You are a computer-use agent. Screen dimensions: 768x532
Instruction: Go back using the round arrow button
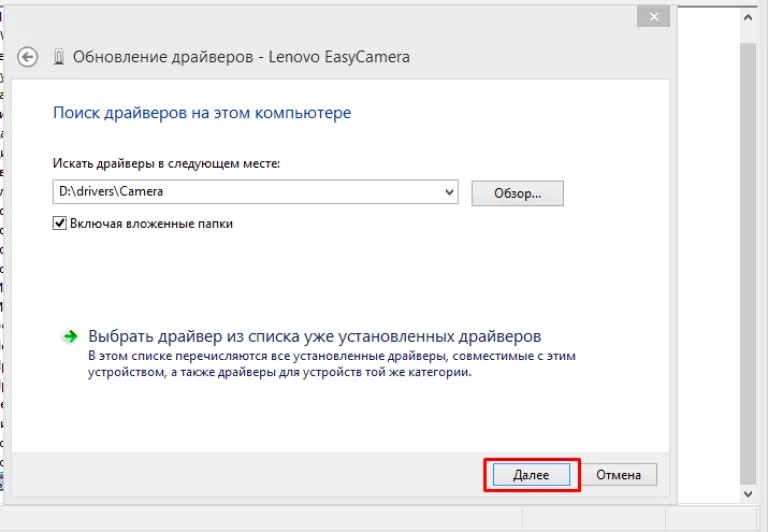coord(27,57)
